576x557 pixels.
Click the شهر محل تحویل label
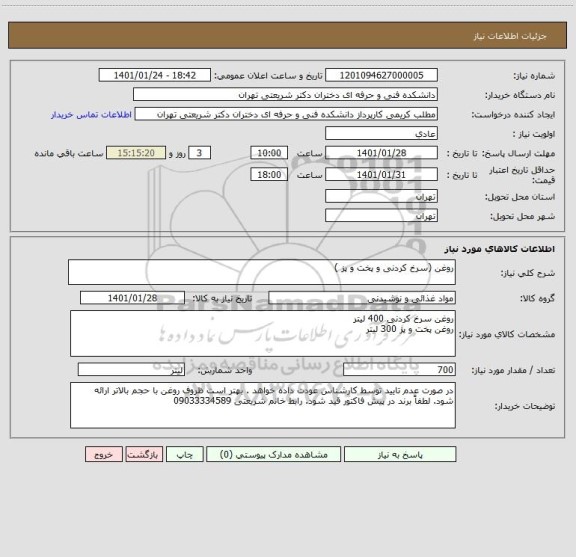522,216
